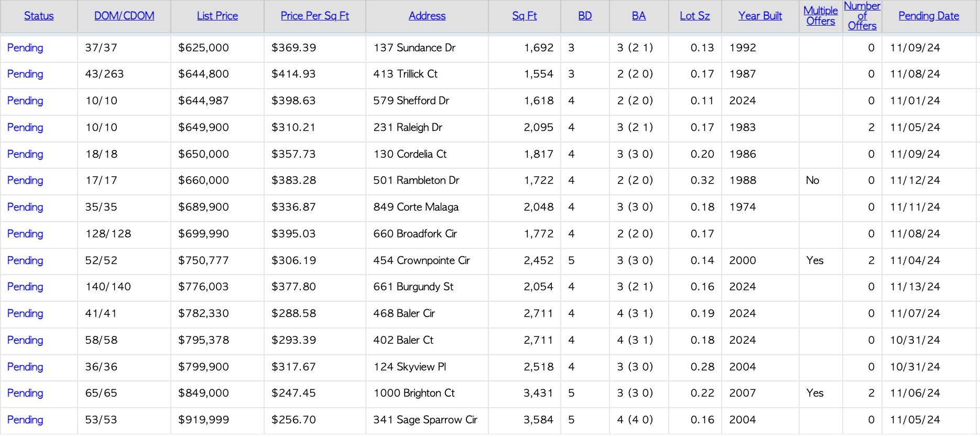This screenshot has width=980, height=437.
Task: Sort by Price Per Sq Ft header
Action: 315,16
